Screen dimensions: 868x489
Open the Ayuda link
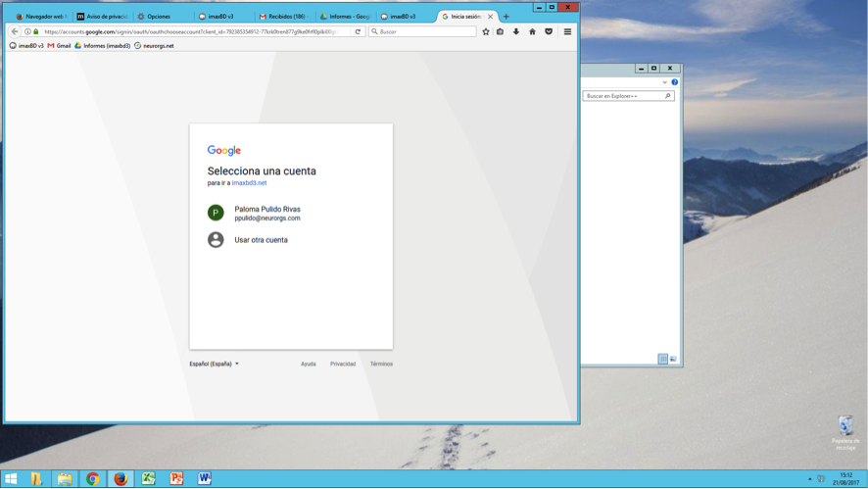click(309, 364)
